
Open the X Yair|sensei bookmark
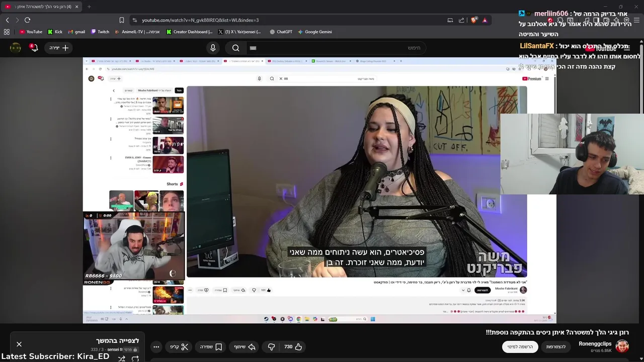(239, 32)
